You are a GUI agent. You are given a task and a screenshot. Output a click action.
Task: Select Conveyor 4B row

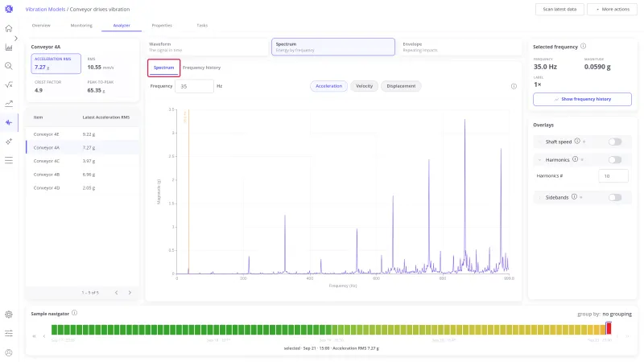pos(83,175)
